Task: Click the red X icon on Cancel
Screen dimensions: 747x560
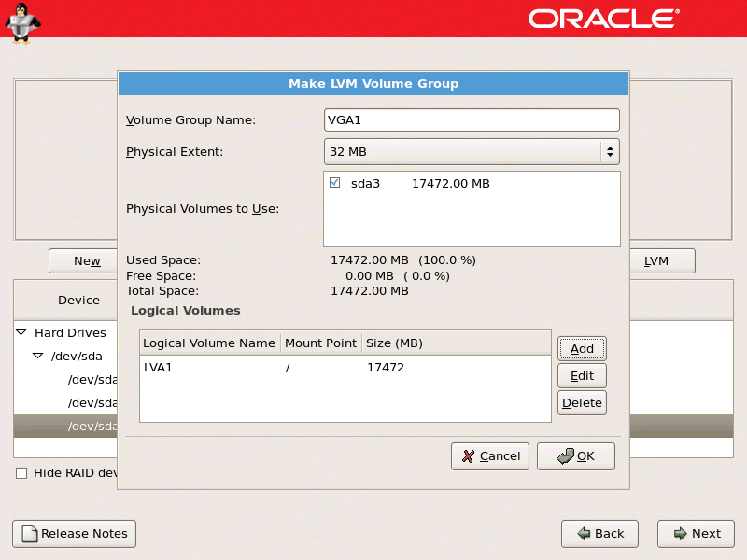Action: point(469,456)
